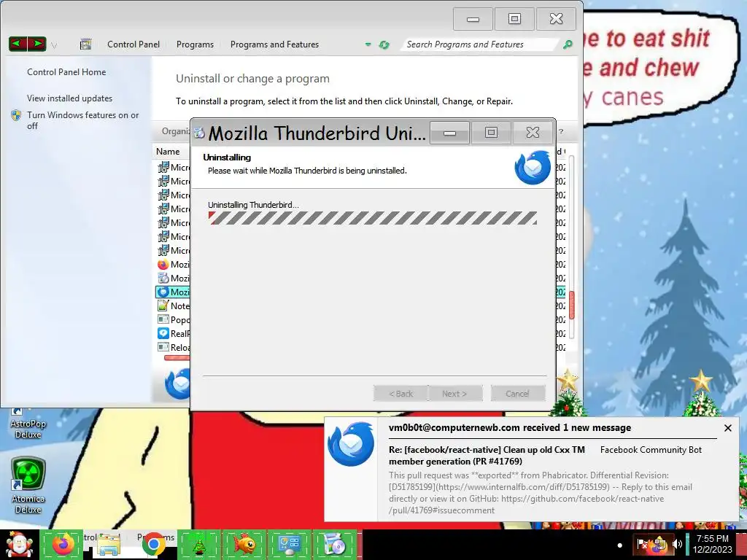747x560 pixels.
Task: Click the Control Panel icon in address bar
Action: tap(86, 44)
